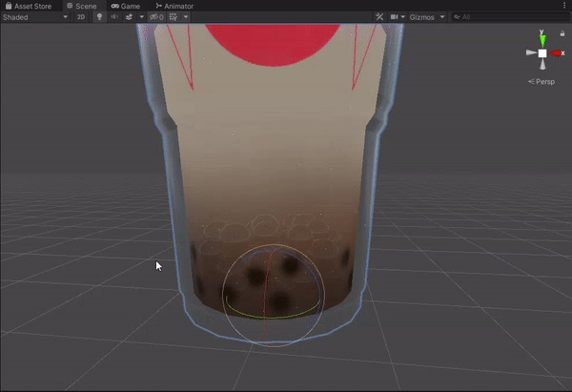Screen dimensions: 572x392
Task: Toggle 2D view mode
Action: coord(81,17)
